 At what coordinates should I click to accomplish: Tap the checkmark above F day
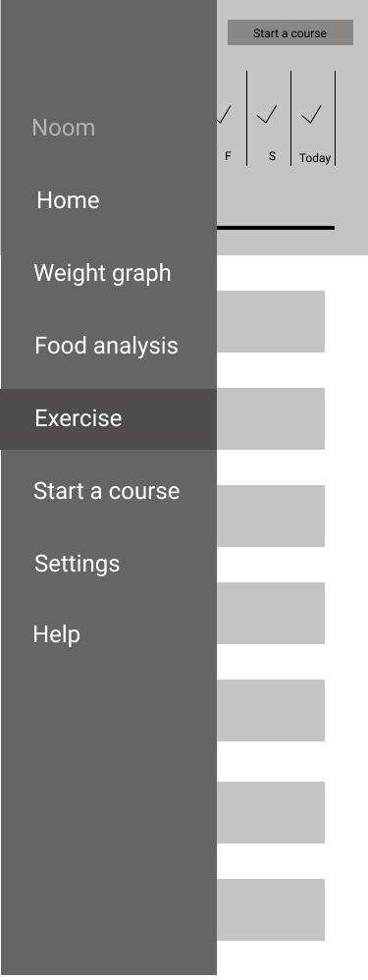pyautogui.click(x=224, y=114)
